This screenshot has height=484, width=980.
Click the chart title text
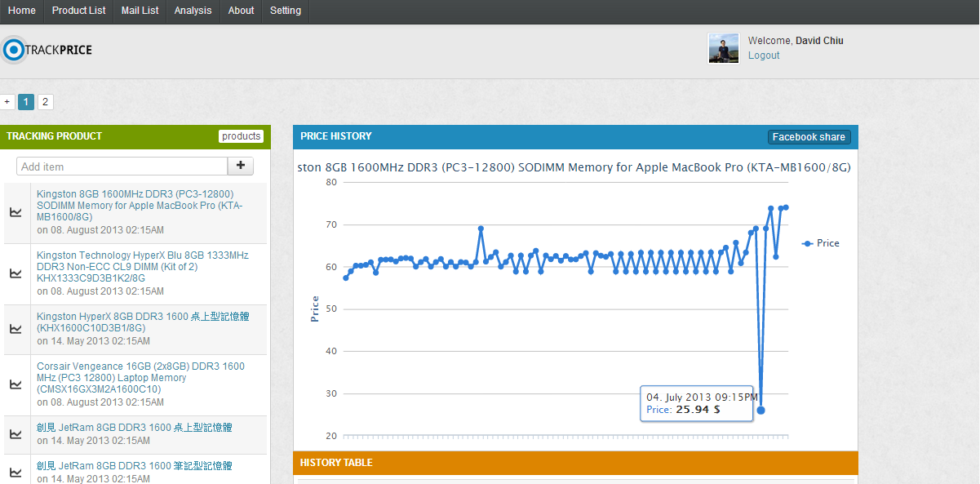click(574, 167)
